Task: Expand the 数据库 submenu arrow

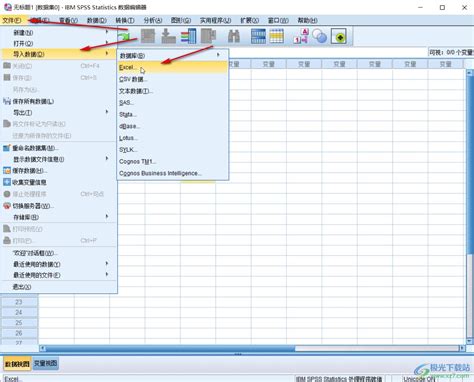Action: tap(218, 55)
